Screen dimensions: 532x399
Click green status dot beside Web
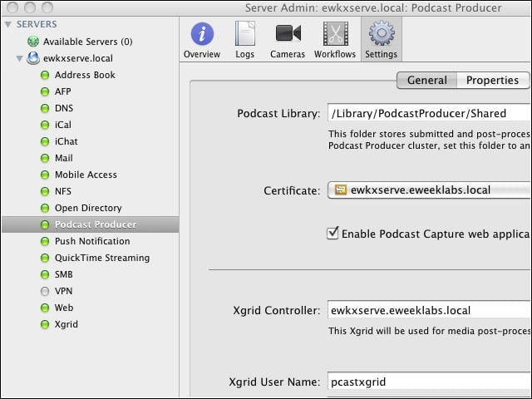point(45,308)
